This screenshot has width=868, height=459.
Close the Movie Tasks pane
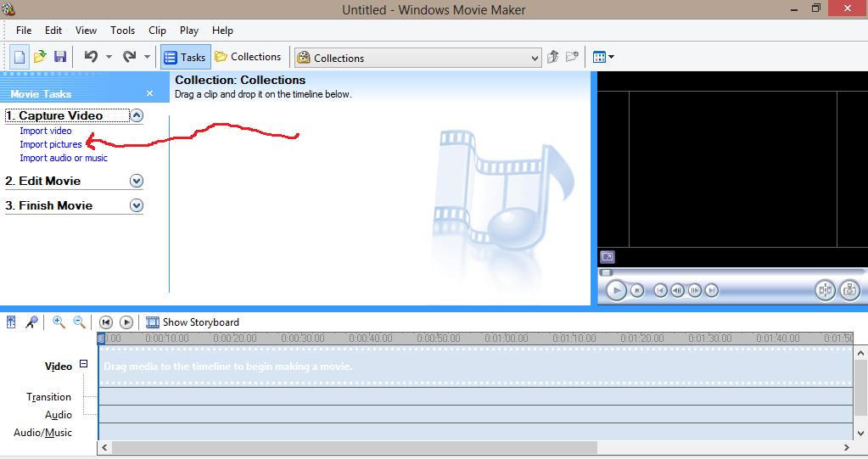(149, 93)
